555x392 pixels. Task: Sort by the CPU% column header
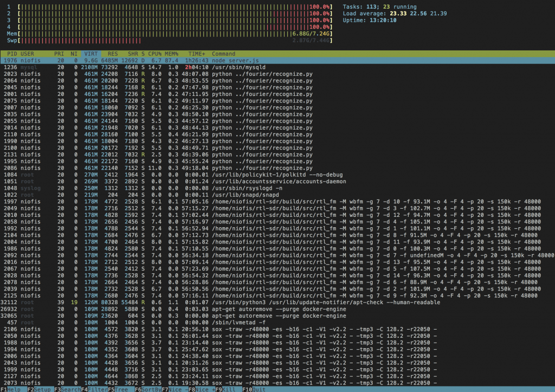[x=154, y=54]
